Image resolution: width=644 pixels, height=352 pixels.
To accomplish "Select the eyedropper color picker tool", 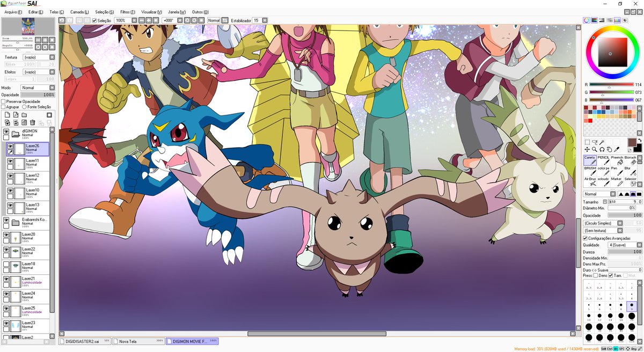I will (x=617, y=149).
